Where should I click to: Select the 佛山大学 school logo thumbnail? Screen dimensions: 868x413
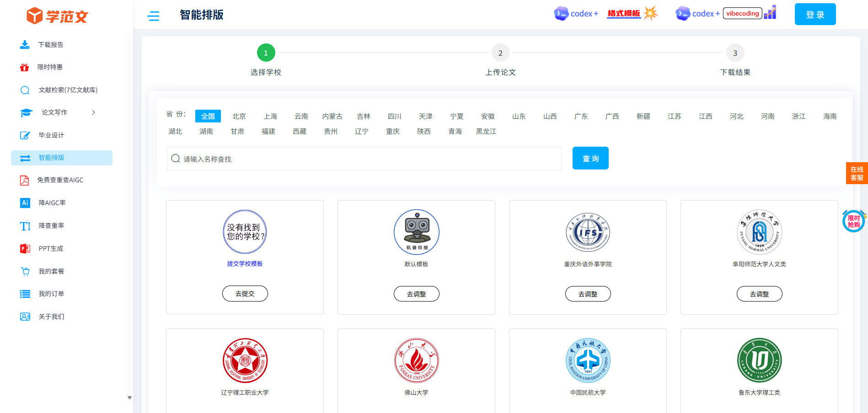pyautogui.click(x=417, y=361)
